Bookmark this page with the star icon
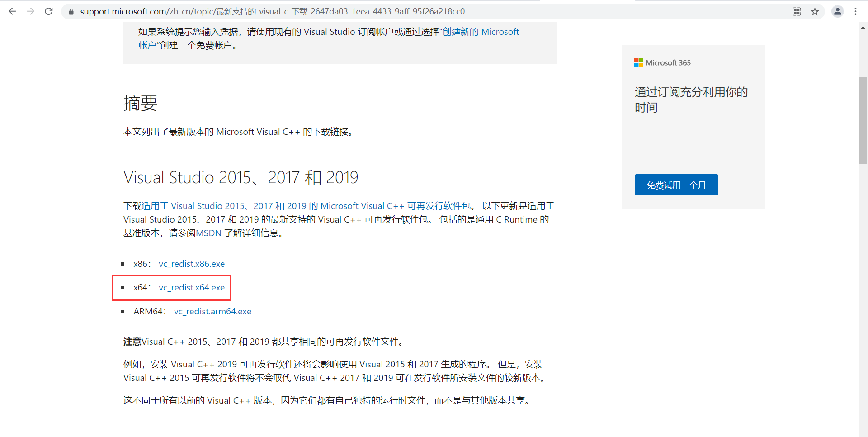This screenshot has height=437, width=868. 815,12
